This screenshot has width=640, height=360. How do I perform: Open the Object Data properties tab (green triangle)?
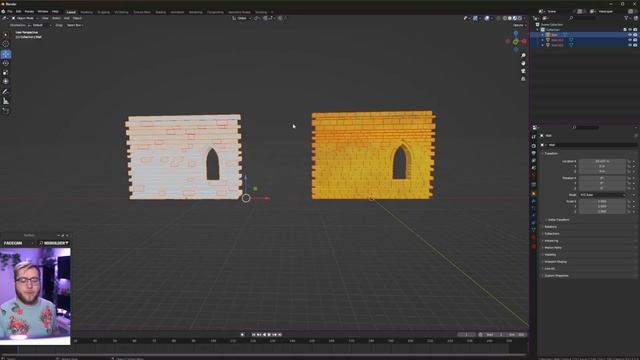[533, 230]
